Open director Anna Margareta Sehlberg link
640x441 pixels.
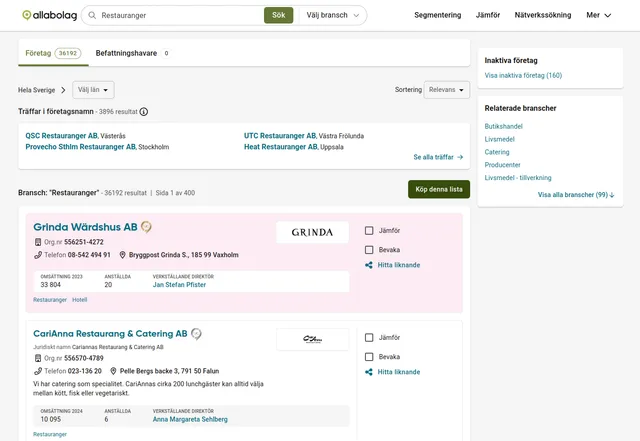(x=190, y=419)
